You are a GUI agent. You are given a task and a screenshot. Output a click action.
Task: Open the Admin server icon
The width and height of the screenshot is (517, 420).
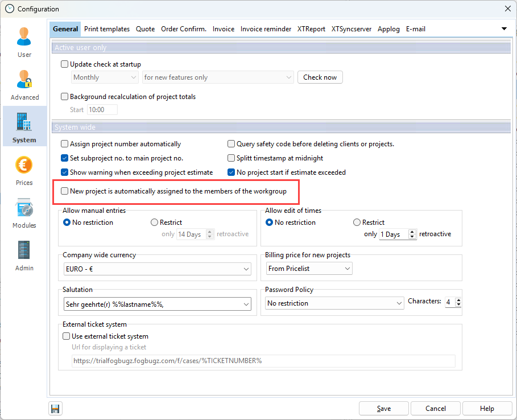tap(24, 251)
